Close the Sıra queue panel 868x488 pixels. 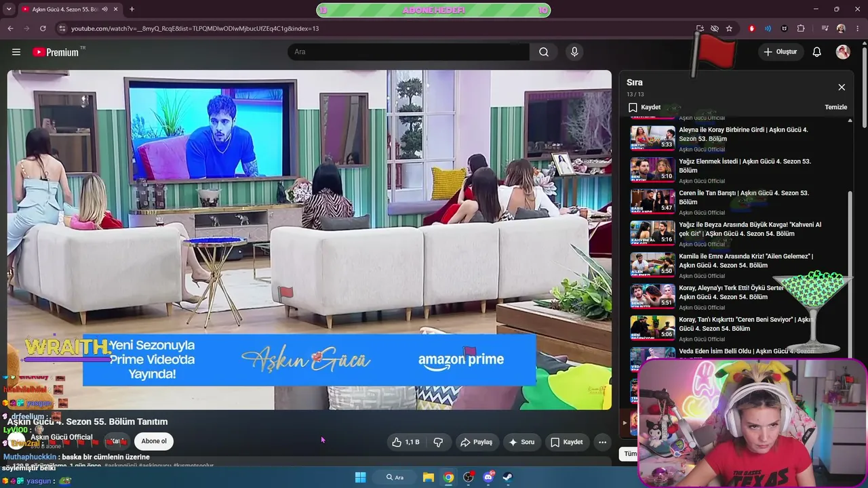842,87
